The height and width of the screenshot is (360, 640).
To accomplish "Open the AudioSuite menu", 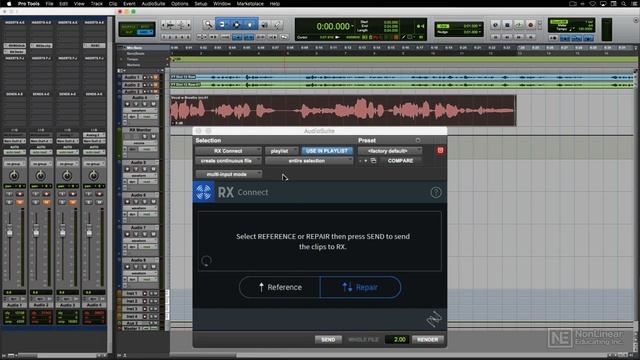I will pyautogui.click(x=153, y=4).
